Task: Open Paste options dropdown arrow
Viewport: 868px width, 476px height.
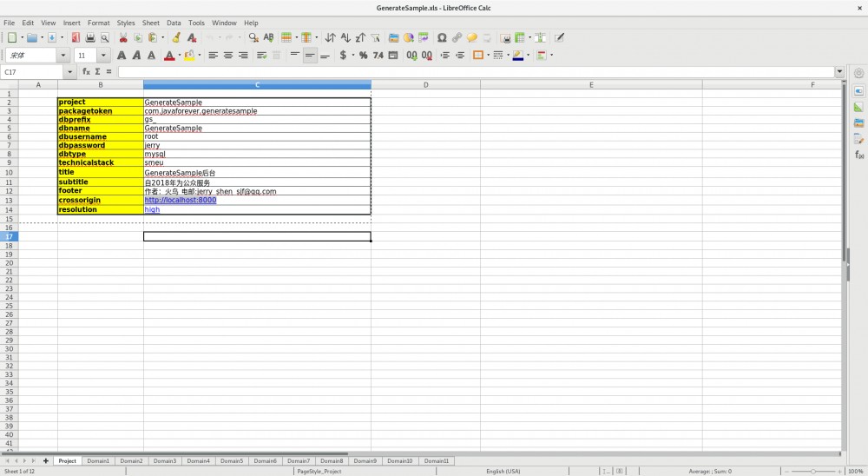Action: coord(163,37)
